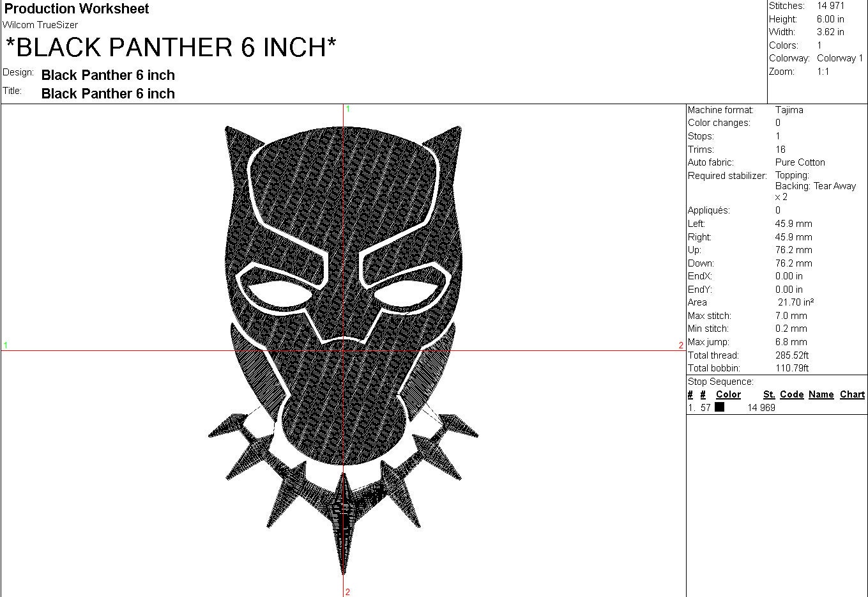The height and width of the screenshot is (597, 868).
Task: Click the Zoom 1:1 value
Action: [824, 71]
